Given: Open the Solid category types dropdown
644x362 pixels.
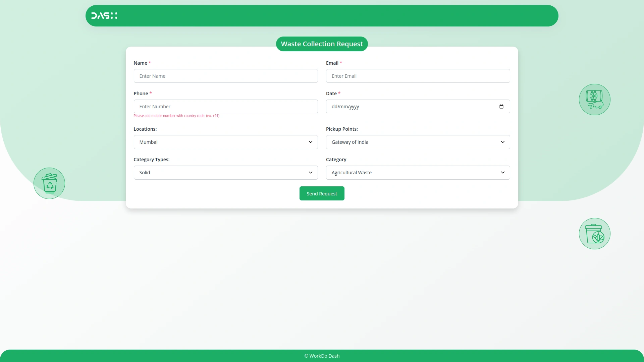Looking at the screenshot, I should click(x=221, y=173).
